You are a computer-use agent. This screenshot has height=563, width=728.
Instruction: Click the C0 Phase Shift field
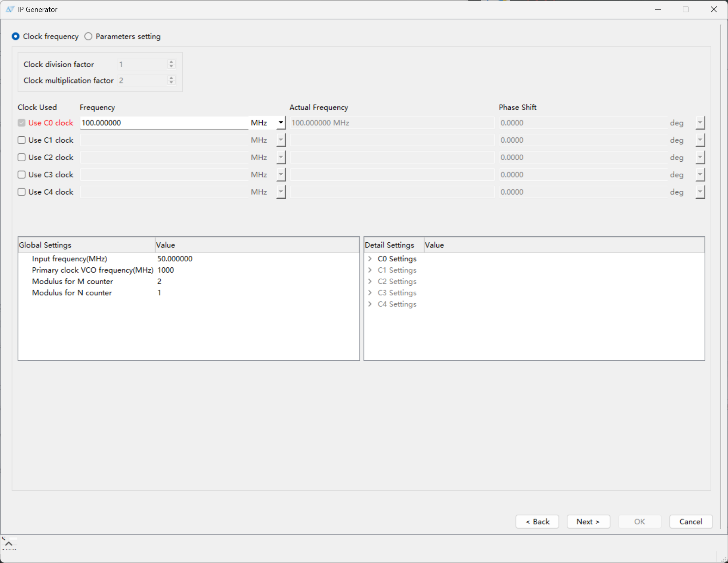pyautogui.click(x=583, y=123)
